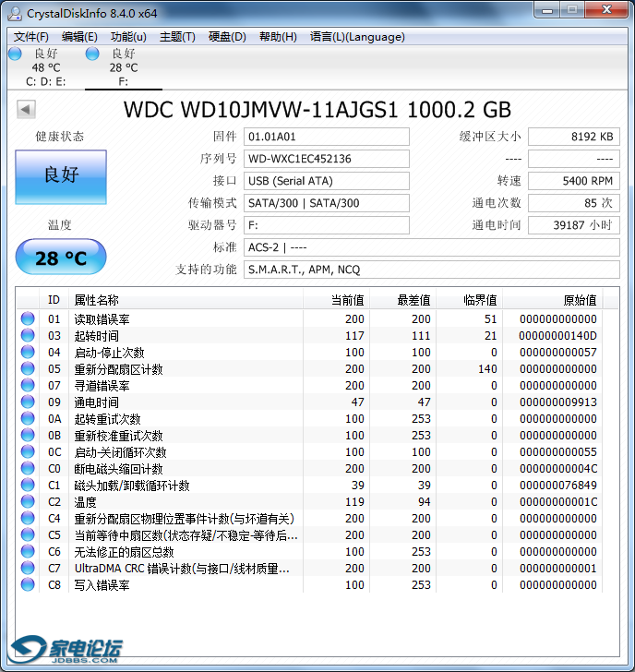Click the serial number field WD-WXC1EC452136
Screen dimensions: 635x672
[327, 159]
